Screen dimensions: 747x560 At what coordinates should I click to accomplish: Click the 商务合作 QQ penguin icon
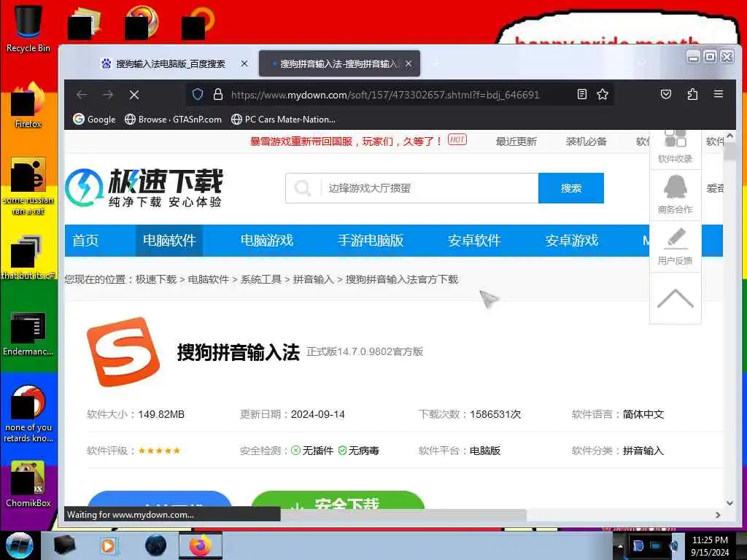click(675, 195)
